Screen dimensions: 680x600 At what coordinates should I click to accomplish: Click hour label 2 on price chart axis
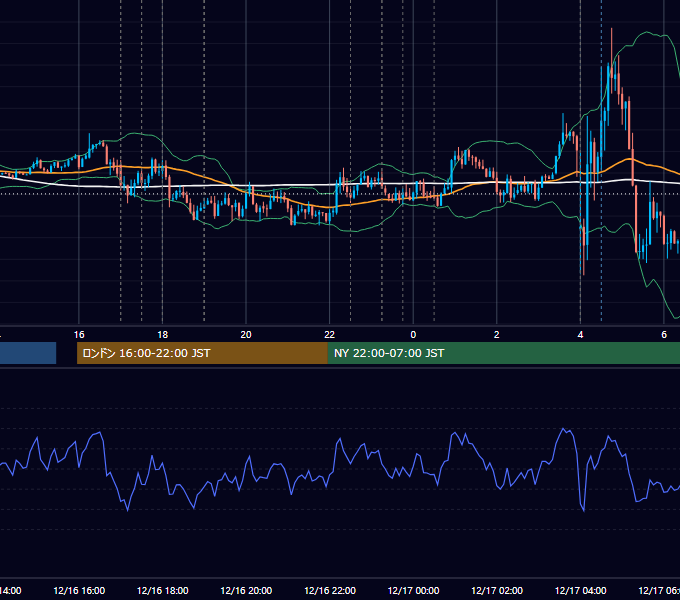pos(497,335)
